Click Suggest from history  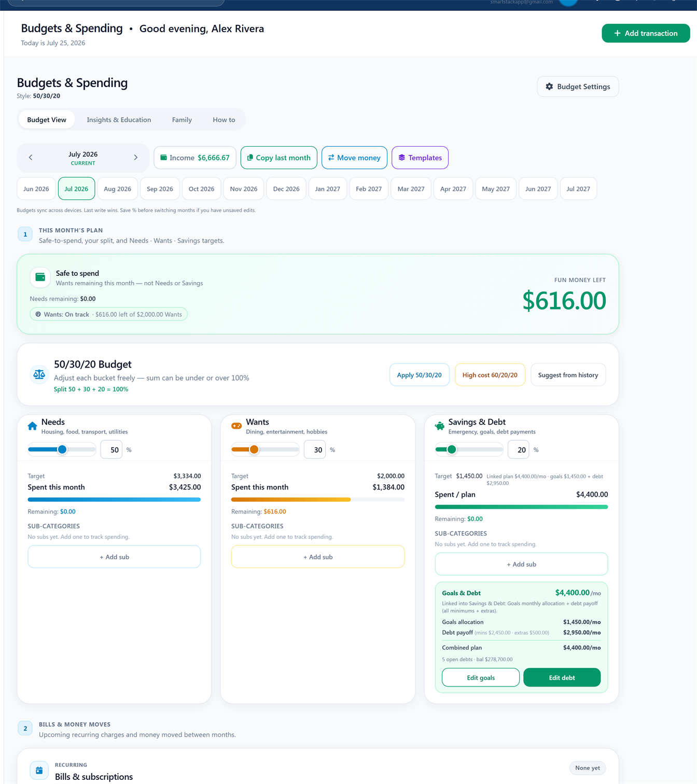(x=568, y=375)
